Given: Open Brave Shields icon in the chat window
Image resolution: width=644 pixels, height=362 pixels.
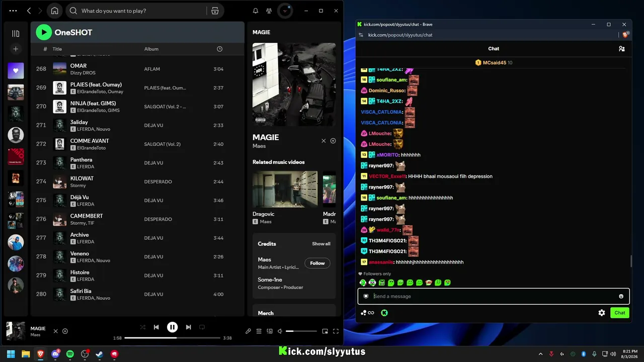Looking at the screenshot, I should pos(625,35).
